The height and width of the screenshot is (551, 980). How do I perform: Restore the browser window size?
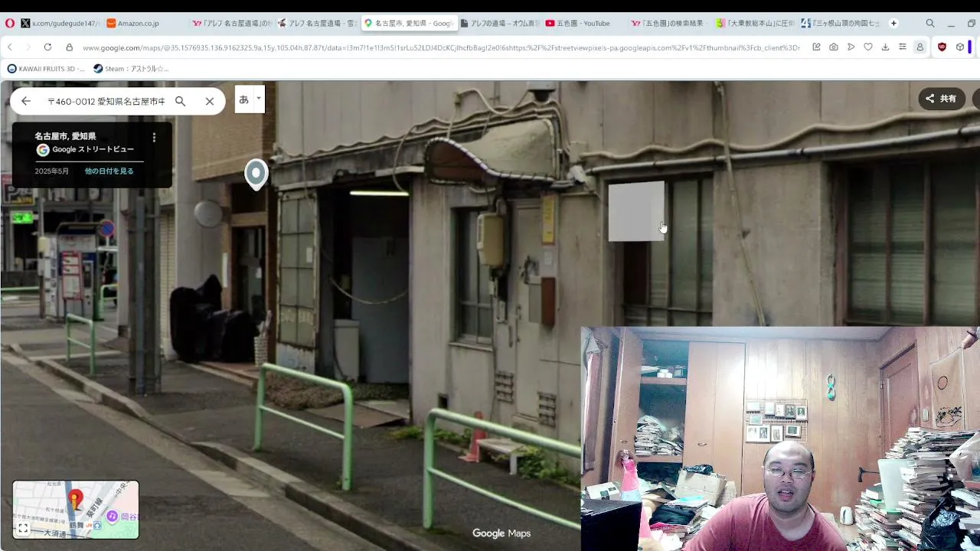[x=972, y=23]
